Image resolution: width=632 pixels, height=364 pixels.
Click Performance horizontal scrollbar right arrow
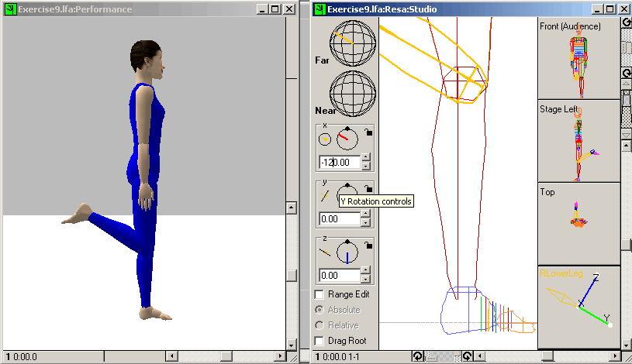[280, 356]
